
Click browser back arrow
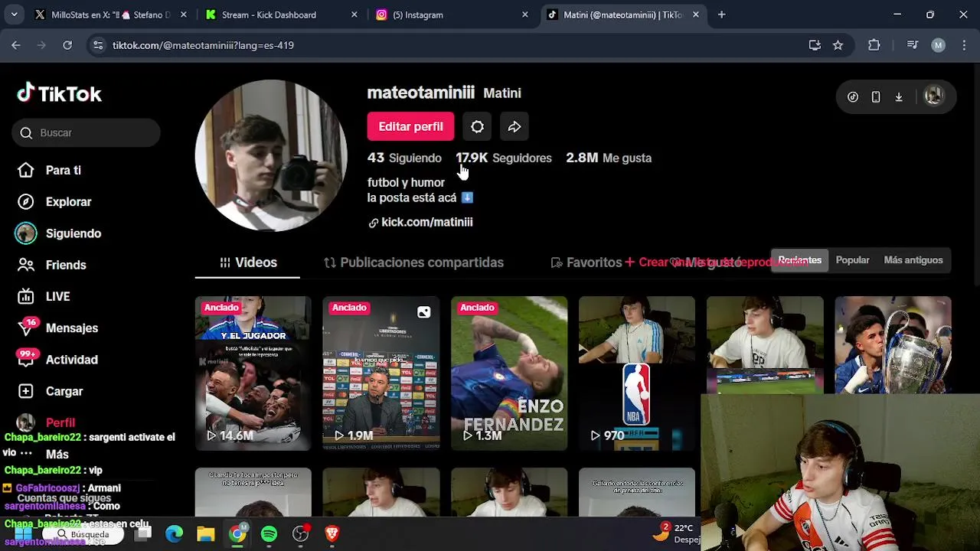point(16,45)
